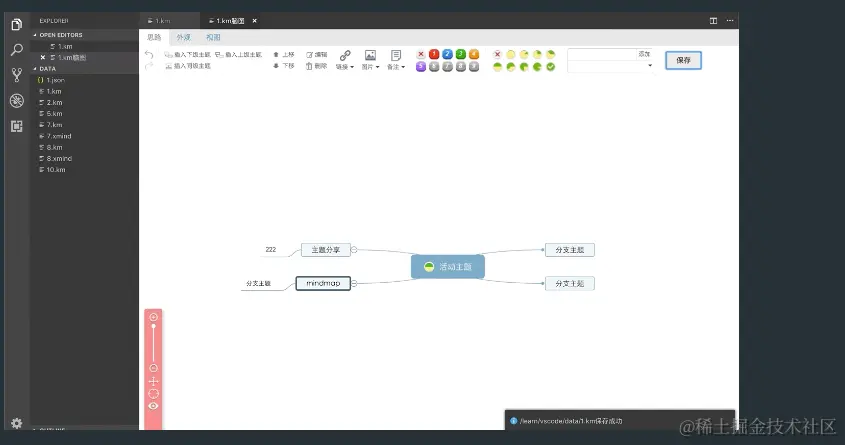
Task: Open the Extensions view in activity bar
Action: coord(17,126)
